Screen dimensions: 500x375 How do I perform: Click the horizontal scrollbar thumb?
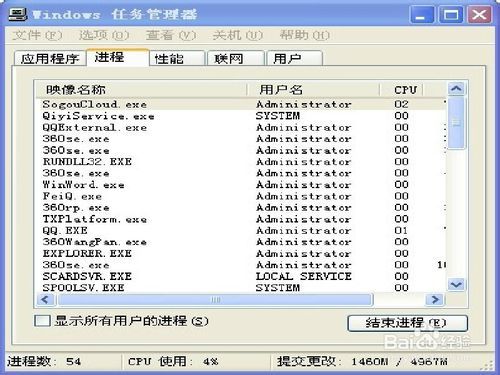click(215, 300)
